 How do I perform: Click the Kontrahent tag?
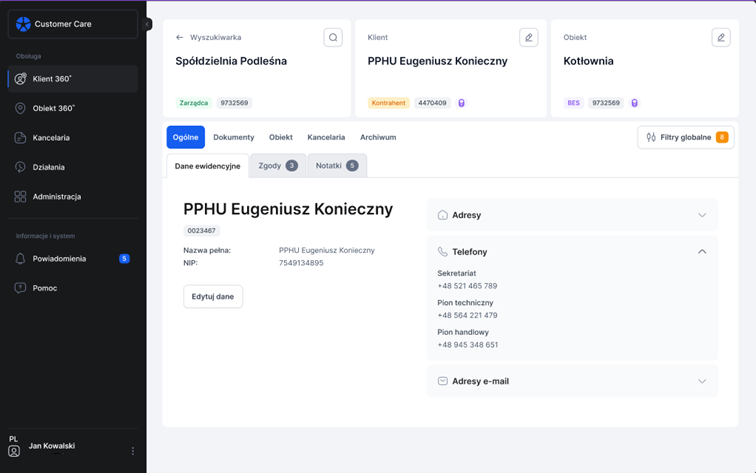389,103
